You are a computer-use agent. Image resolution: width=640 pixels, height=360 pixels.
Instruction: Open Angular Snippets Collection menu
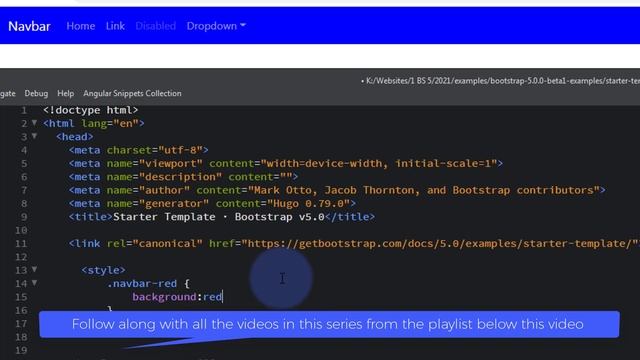(132, 93)
